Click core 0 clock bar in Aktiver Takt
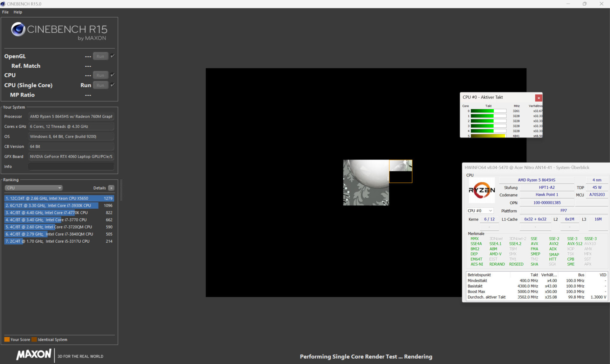 (488, 111)
